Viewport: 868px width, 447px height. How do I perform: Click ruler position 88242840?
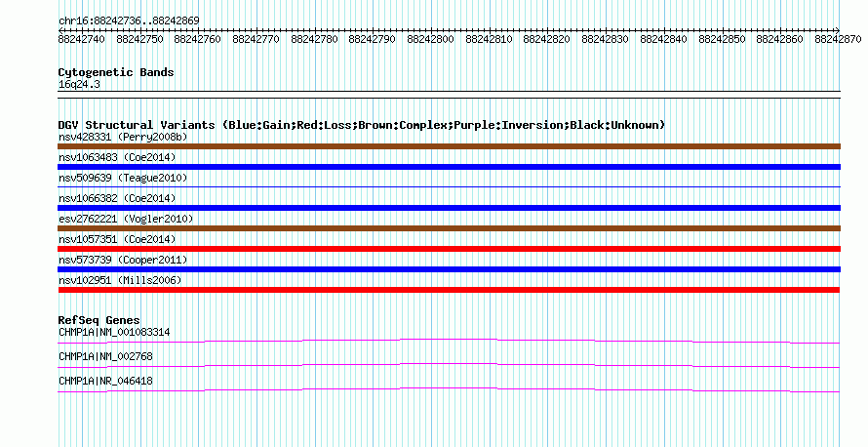(x=663, y=39)
